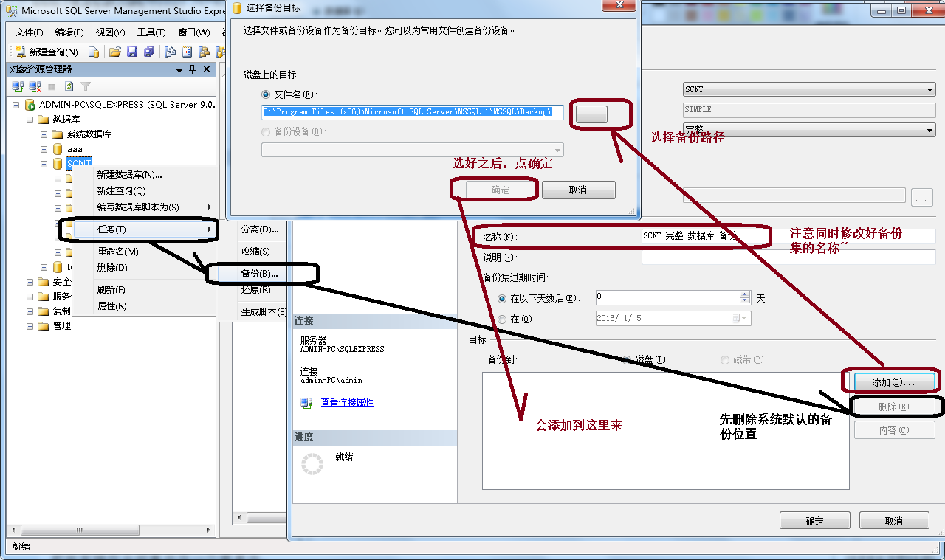The width and height of the screenshot is (945, 560).
Task: Open the 文件(F) menu
Action: tap(30, 32)
